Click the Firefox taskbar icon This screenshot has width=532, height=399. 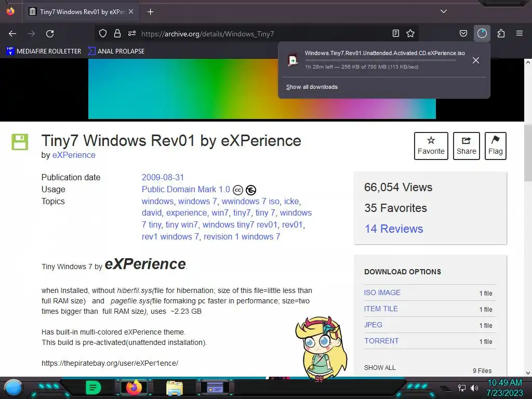(134, 388)
